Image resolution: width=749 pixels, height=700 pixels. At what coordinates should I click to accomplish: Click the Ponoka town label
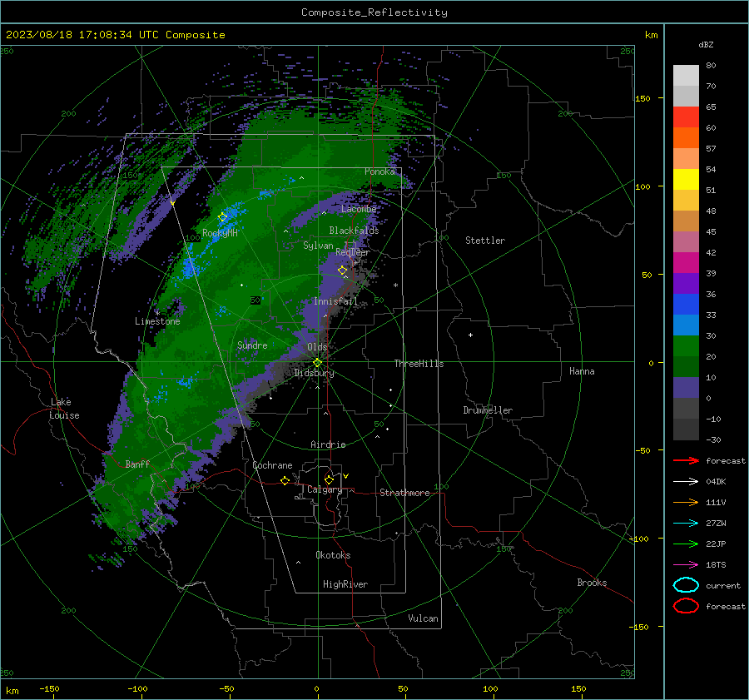click(x=379, y=171)
